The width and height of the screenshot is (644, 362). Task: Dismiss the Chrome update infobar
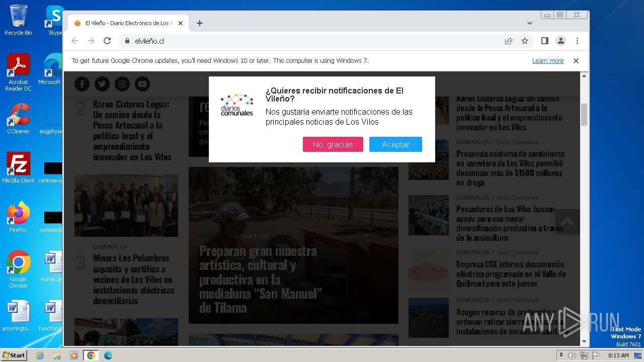pos(576,61)
